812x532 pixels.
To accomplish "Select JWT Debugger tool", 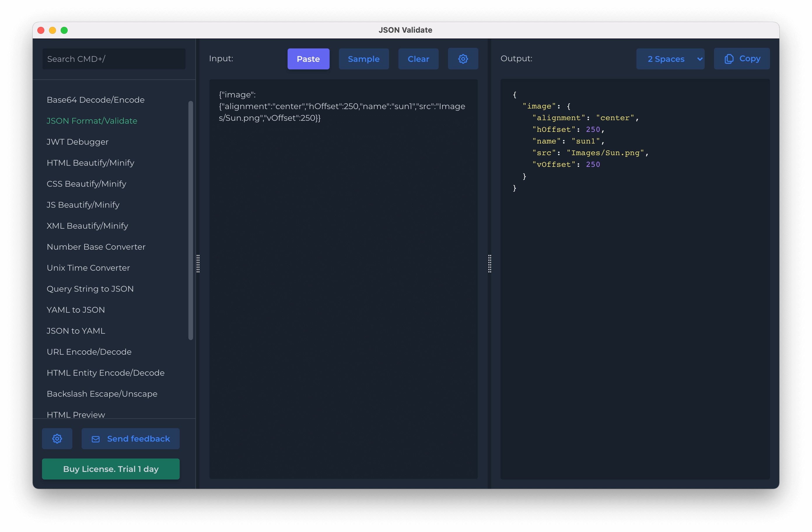I will (78, 142).
